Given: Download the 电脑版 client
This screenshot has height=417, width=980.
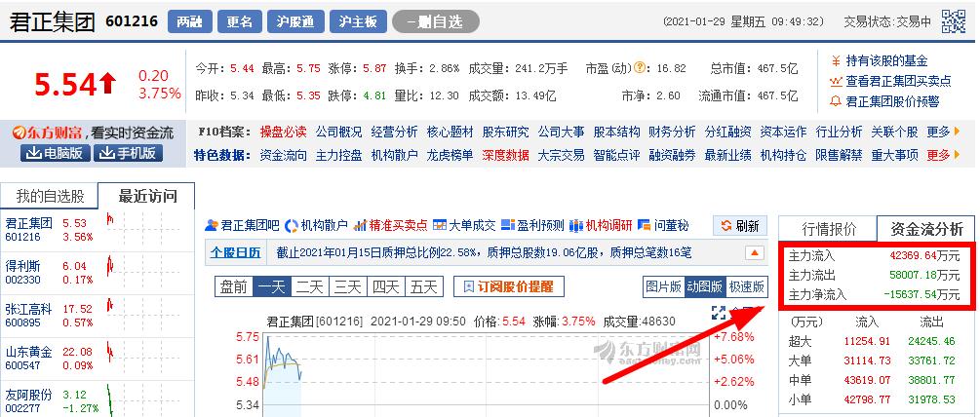Looking at the screenshot, I should 55,153.
